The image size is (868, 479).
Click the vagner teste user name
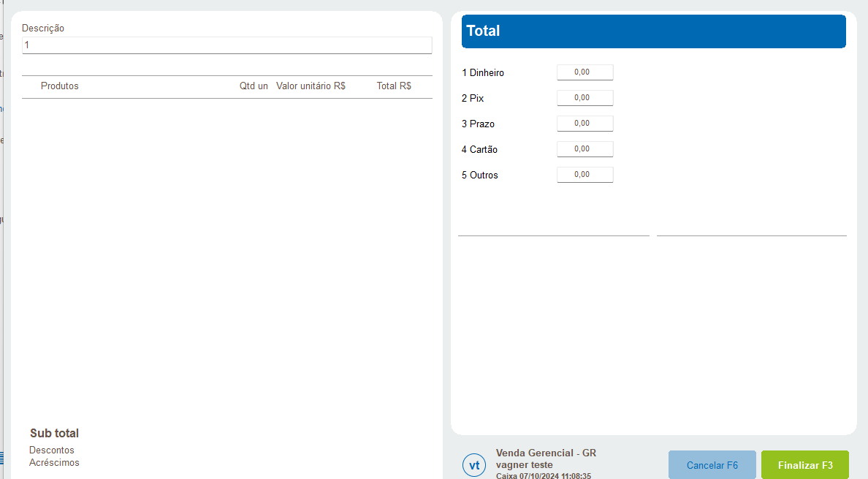tap(524, 465)
